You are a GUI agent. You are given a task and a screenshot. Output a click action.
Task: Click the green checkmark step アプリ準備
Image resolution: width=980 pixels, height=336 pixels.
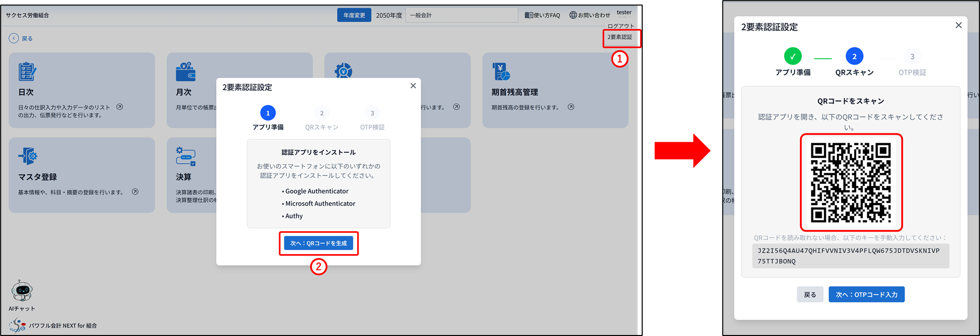[x=793, y=56]
